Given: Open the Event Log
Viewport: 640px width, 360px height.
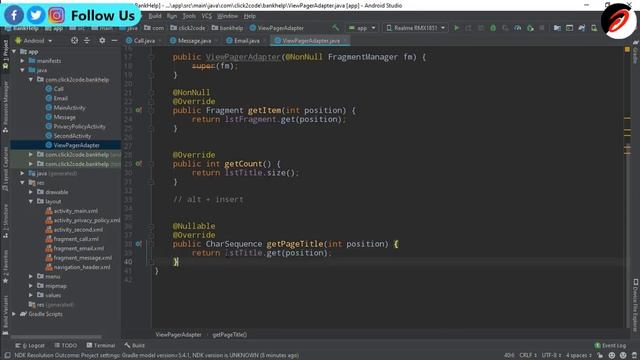Looking at the screenshot, I should click(610, 345).
